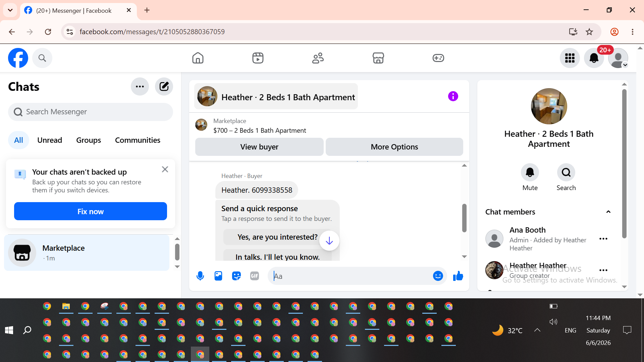This screenshot has height=362, width=644.
Task: Open member options for Heather Heather
Action: coord(603,270)
